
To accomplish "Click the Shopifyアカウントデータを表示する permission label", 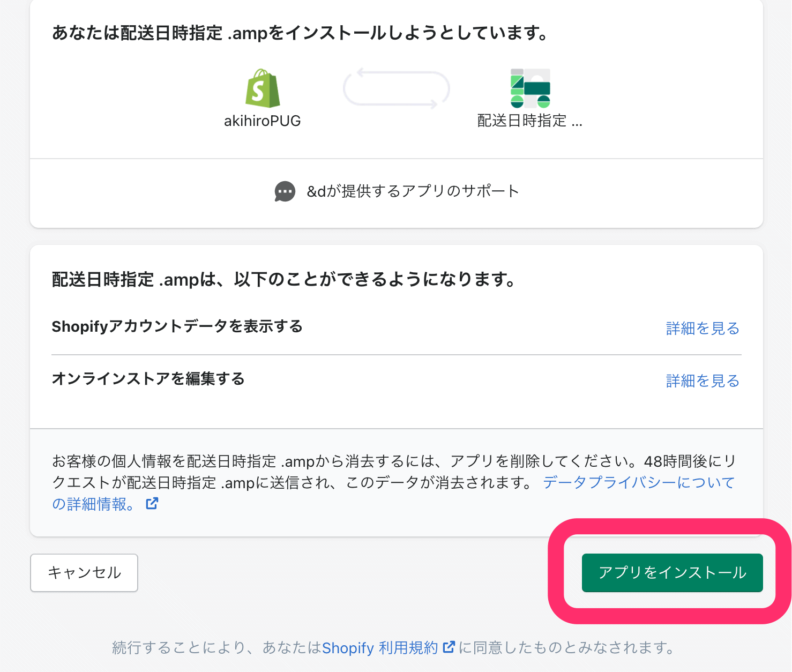I will coord(177,326).
